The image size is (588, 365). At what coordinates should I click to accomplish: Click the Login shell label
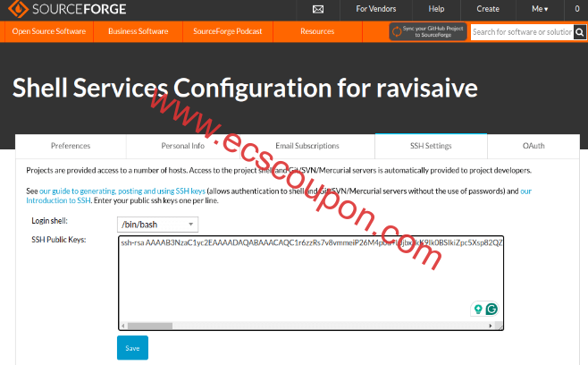point(49,221)
